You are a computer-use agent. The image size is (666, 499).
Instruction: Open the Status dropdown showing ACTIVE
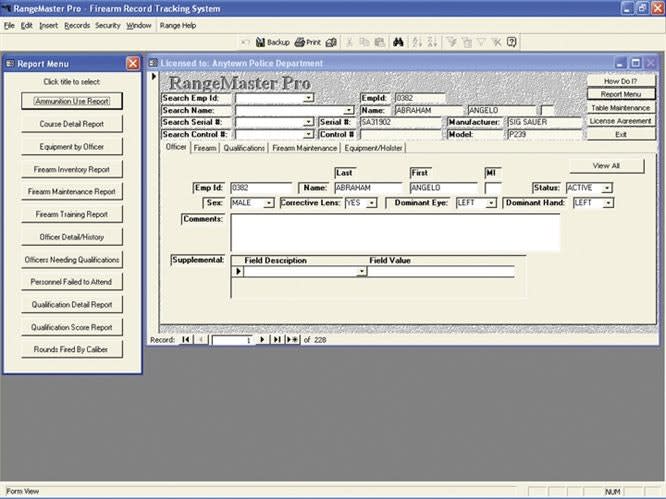(x=607, y=187)
